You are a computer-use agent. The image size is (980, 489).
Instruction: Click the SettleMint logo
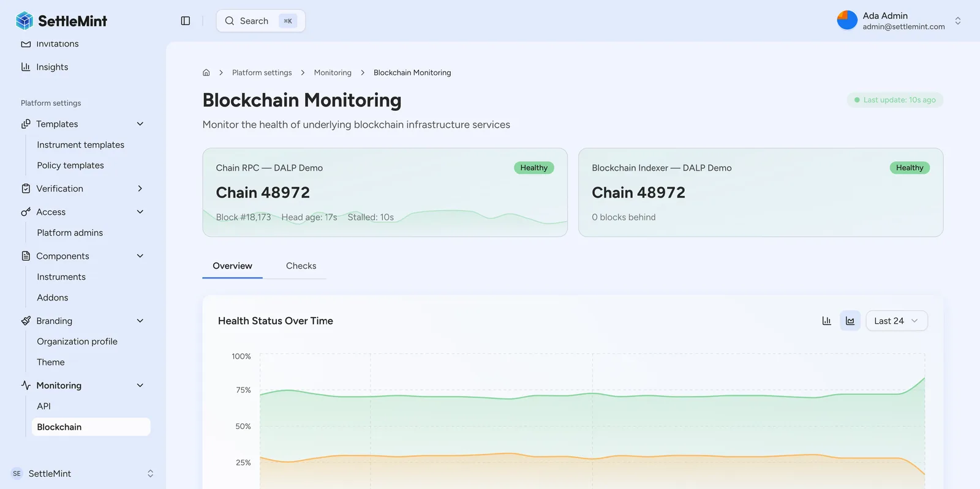point(61,21)
